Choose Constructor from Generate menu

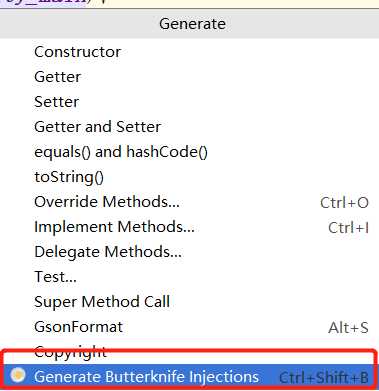point(189,52)
